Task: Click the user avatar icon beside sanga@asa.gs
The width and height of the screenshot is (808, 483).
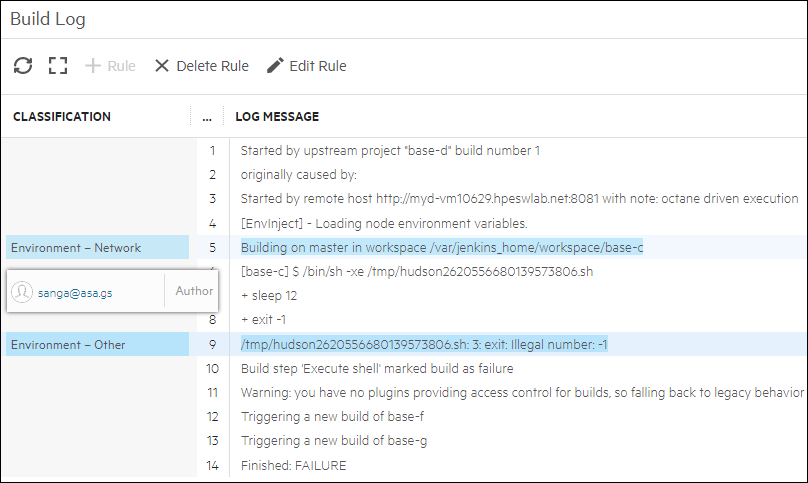Action: (22, 291)
